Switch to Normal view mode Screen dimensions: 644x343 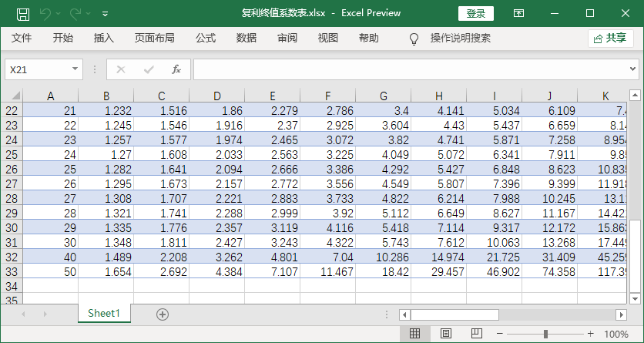click(414, 334)
